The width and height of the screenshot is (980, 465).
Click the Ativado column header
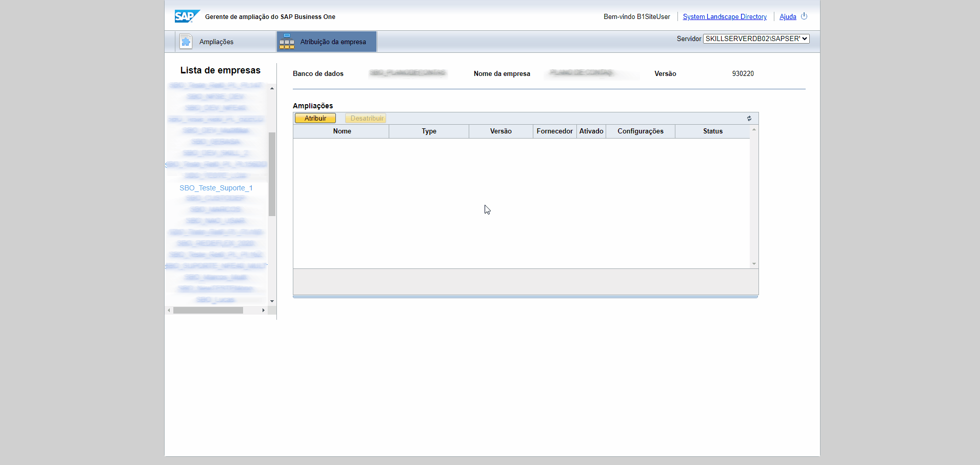591,131
